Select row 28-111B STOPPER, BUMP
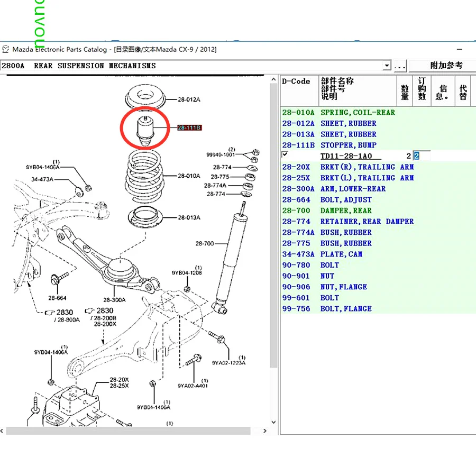The height and width of the screenshot is (476, 476). 378,145
